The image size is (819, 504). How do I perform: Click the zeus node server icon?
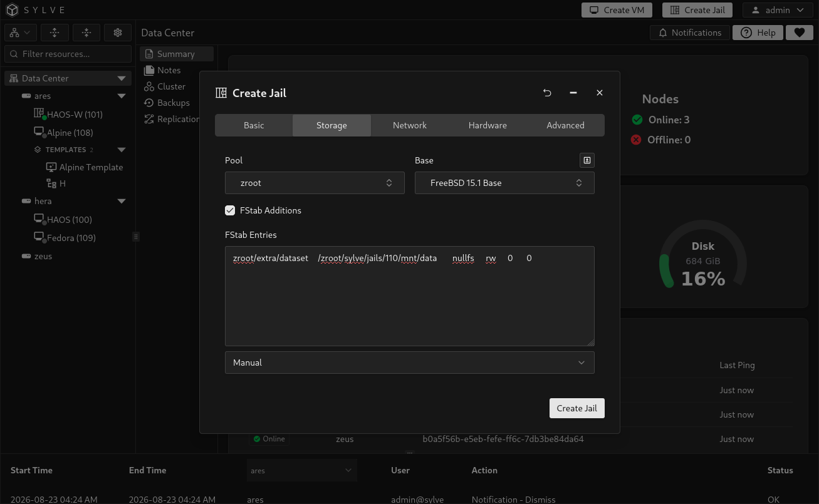26,256
